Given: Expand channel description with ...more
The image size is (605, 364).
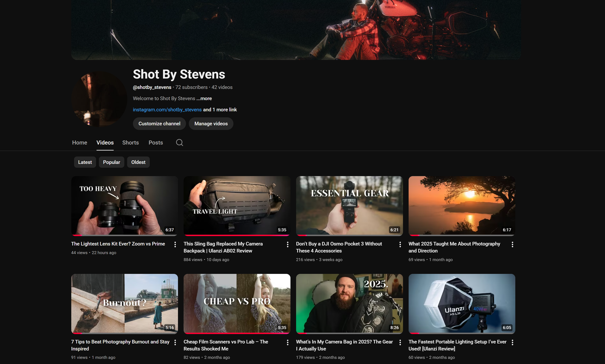Looking at the screenshot, I should 204,98.
